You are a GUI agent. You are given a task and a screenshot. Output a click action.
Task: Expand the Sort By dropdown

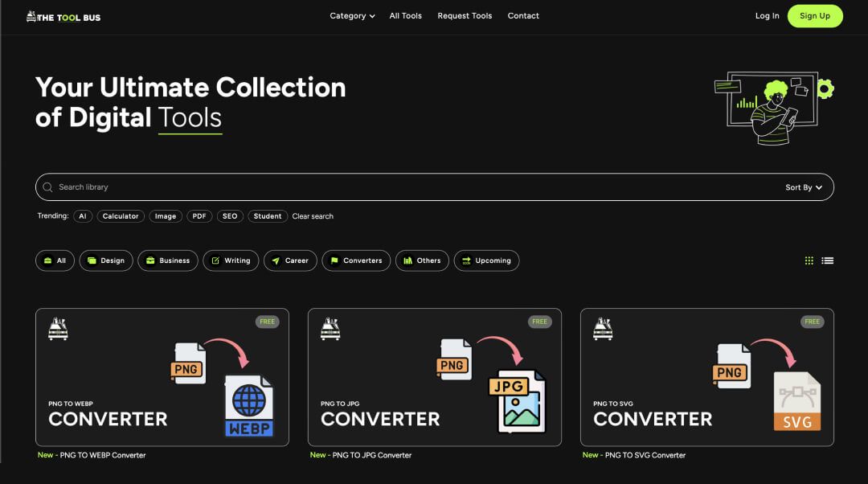click(803, 187)
